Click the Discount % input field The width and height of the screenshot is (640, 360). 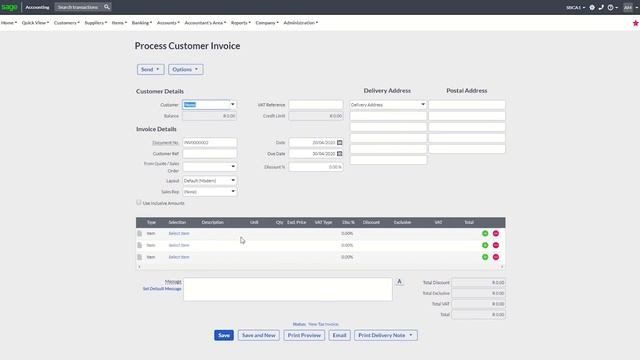pyautogui.click(x=316, y=167)
